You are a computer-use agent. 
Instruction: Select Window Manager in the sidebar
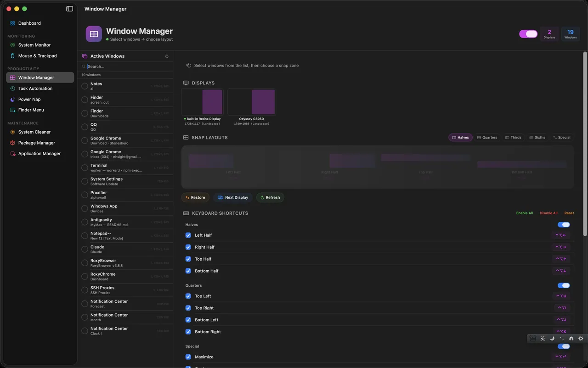40,78
